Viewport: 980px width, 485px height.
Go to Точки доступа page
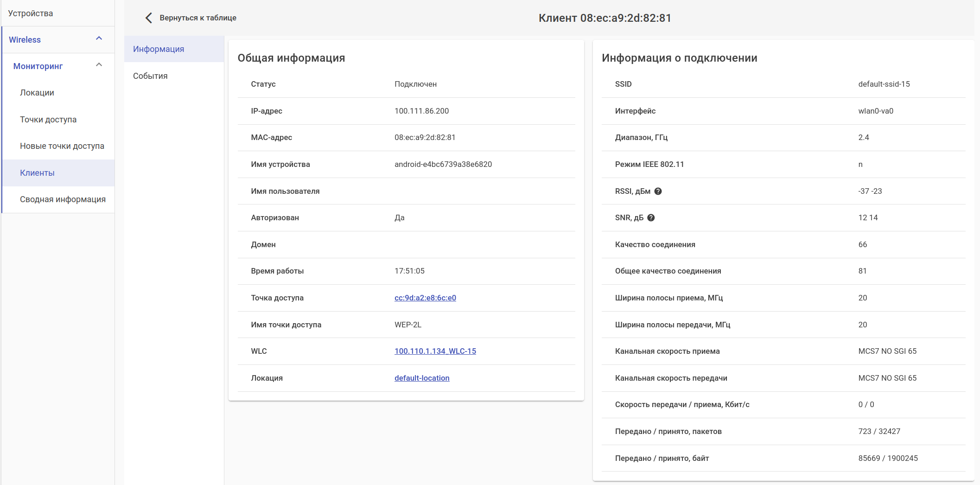tap(48, 120)
